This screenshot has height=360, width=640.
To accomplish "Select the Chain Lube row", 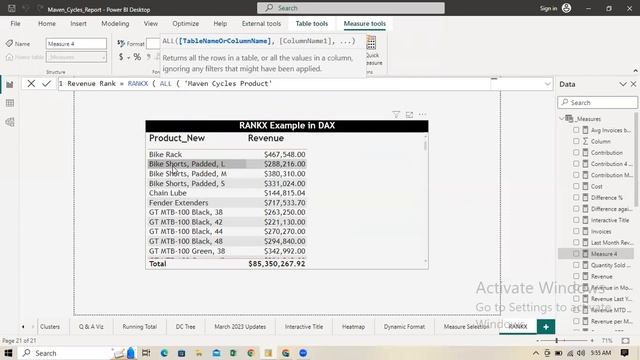I will (227, 193).
